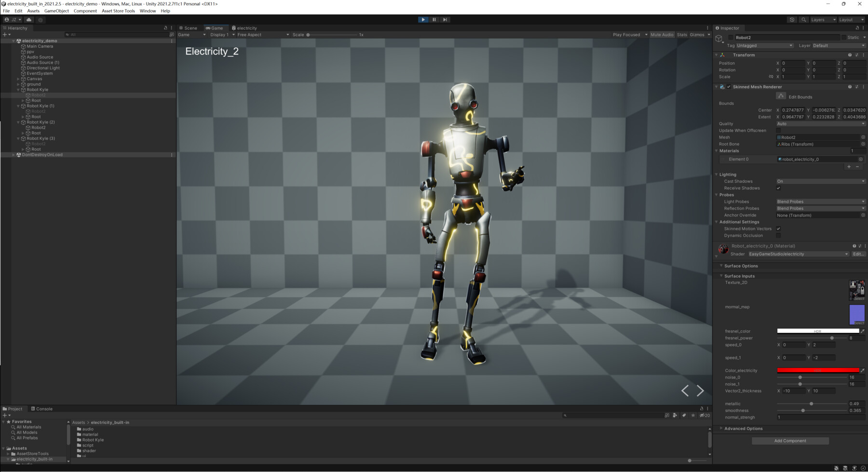
Task: Disable Skinned Motion Vectors checkbox
Action: [778, 229]
